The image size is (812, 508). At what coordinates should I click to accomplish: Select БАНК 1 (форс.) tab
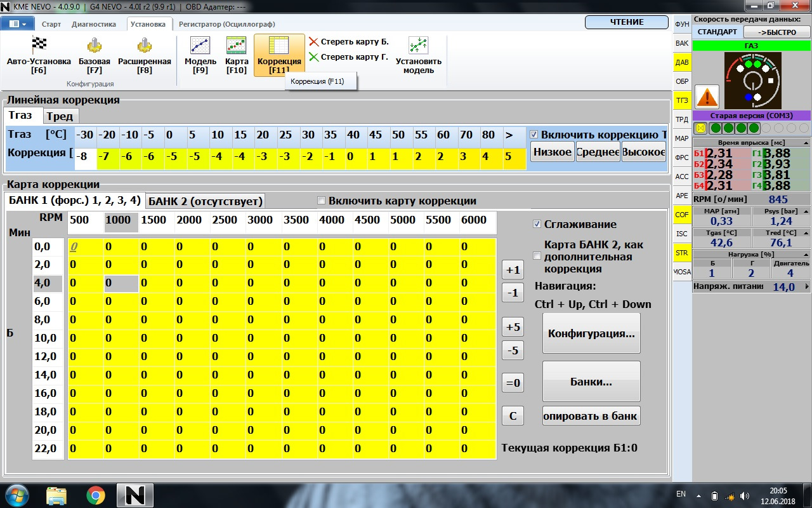tap(75, 201)
